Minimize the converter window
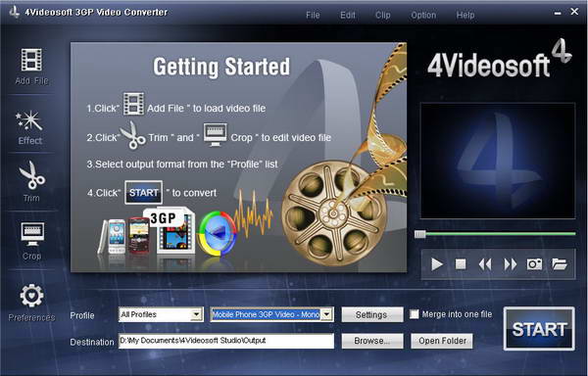Image resolution: width=588 pixels, height=376 pixels. (x=558, y=14)
